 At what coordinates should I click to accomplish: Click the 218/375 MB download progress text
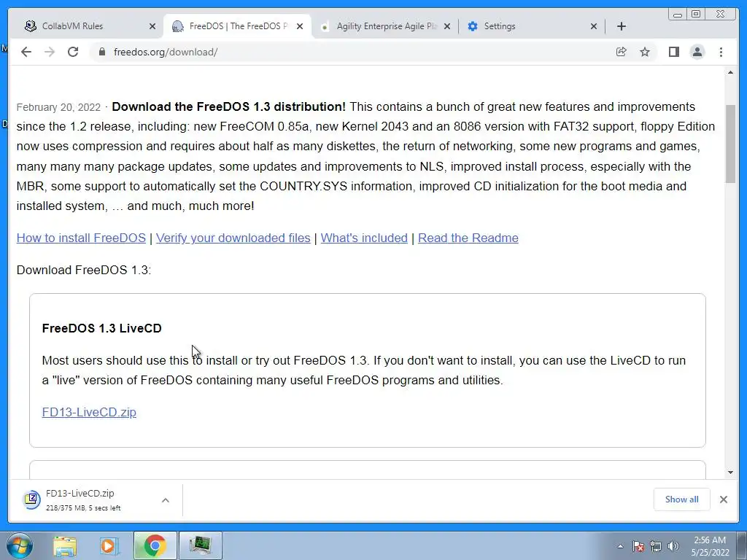[83, 508]
